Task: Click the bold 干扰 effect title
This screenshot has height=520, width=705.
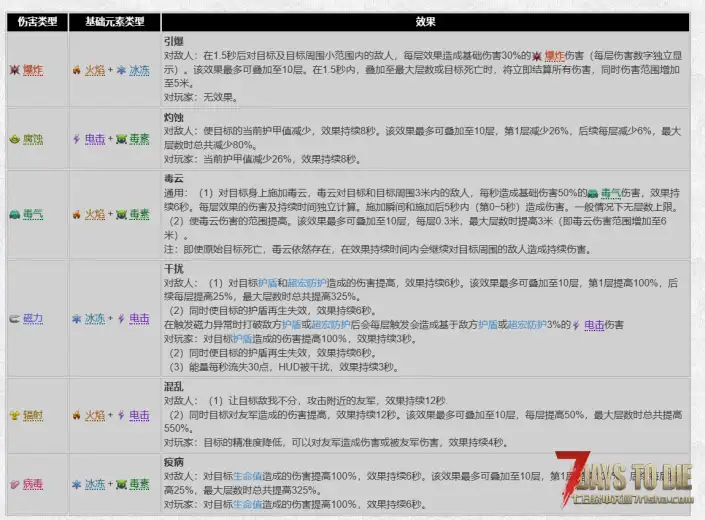Action: tap(174, 269)
